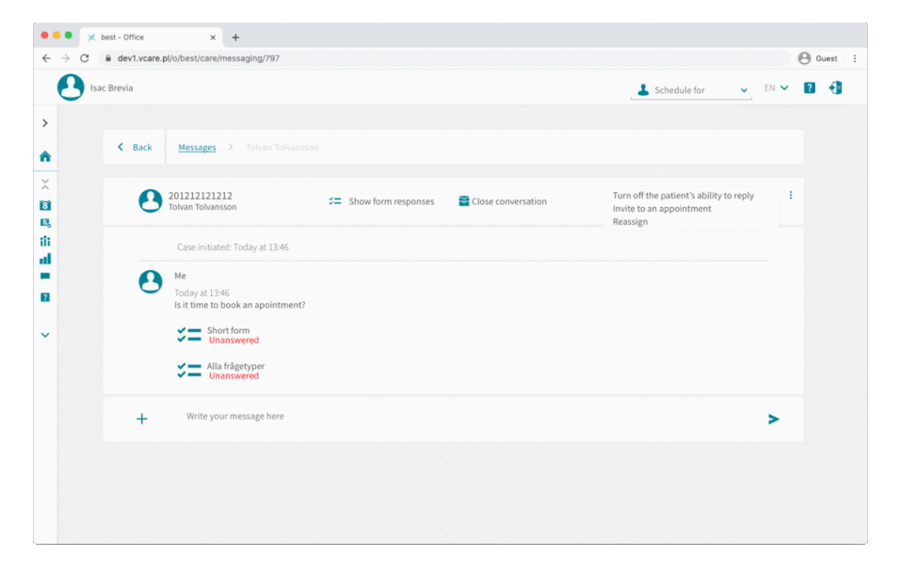Click the lock icon in the address bar
This screenshot has height=588, width=901.
pyautogui.click(x=108, y=58)
